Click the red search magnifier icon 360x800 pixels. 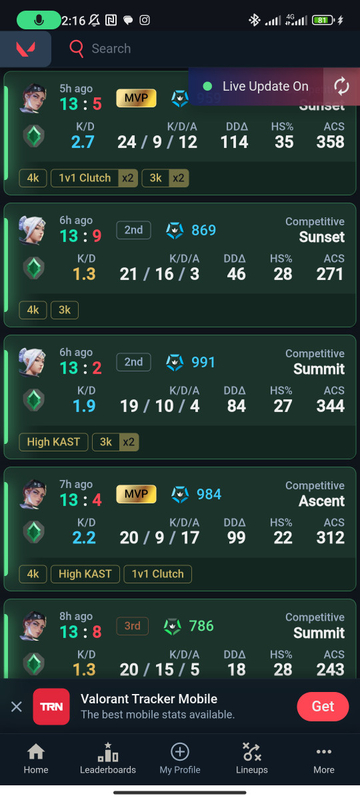pos(76,49)
